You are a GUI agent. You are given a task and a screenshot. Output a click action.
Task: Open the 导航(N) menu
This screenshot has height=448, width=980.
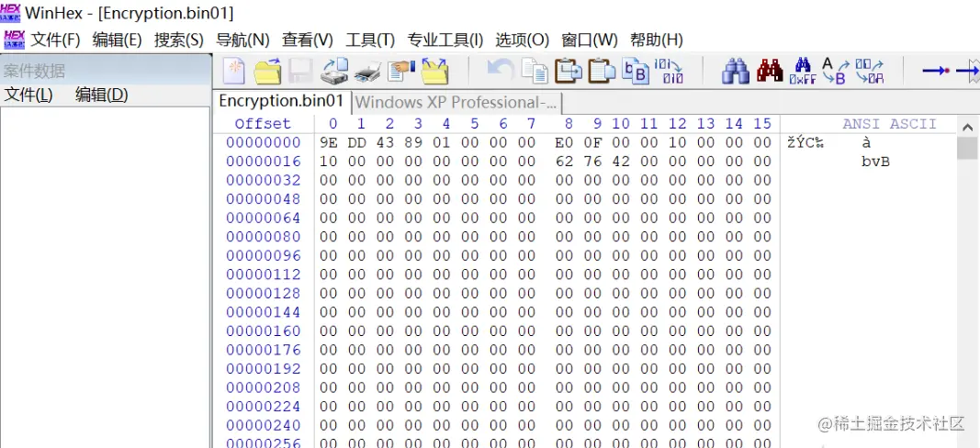click(242, 40)
